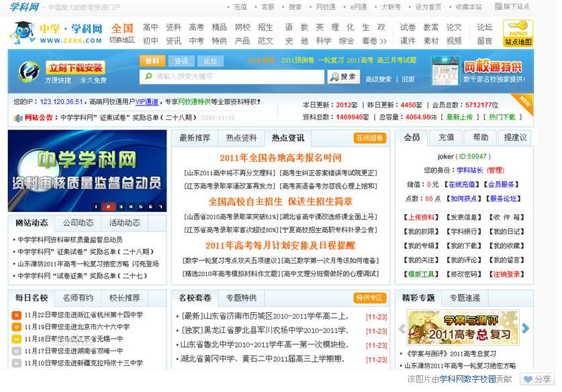This screenshot has width=562, height=392.
Task: Click the speaker icon beside 网站公告
Action: (18, 118)
